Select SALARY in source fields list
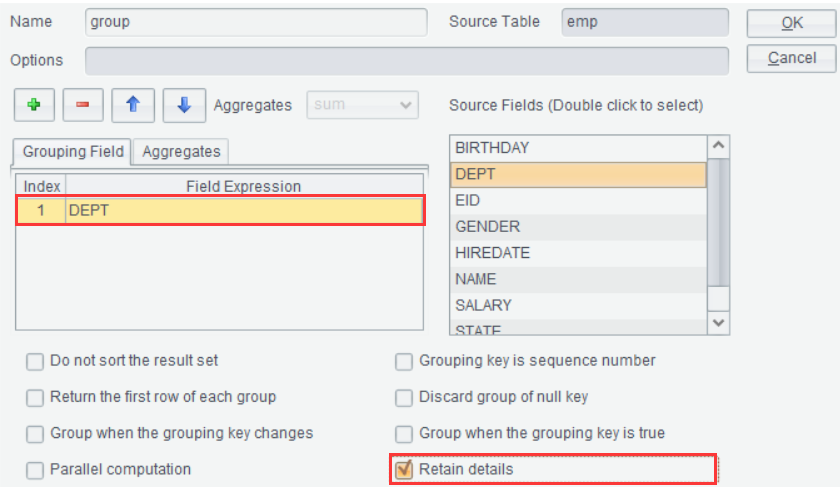 click(578, 305)
